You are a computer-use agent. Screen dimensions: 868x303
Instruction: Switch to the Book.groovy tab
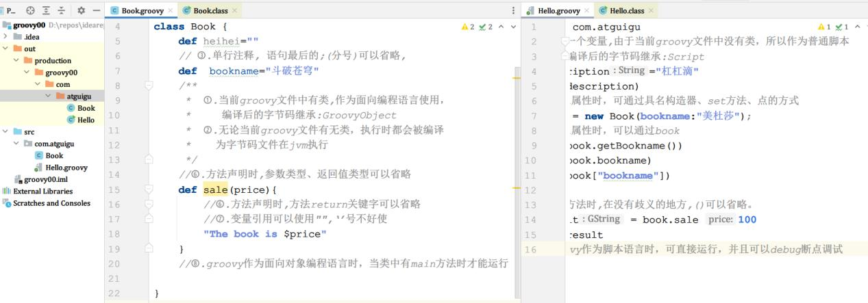(142, 11)
